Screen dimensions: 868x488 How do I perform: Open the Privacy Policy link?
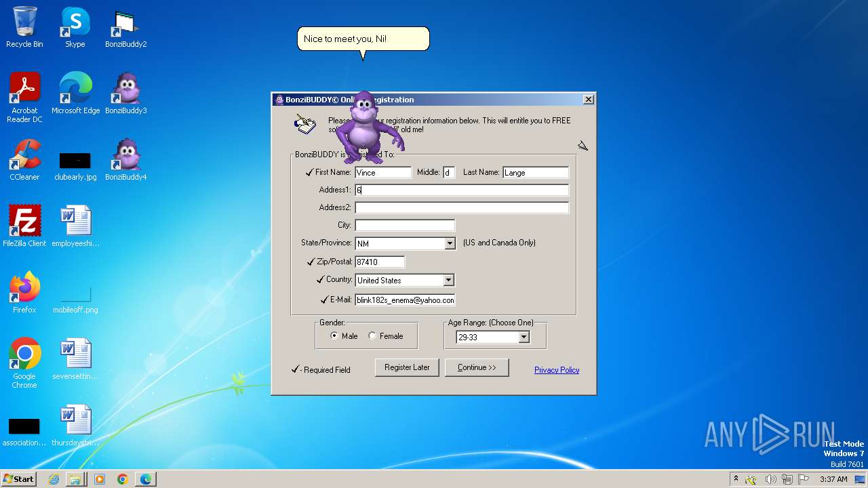pyautogui.click(x=557, y=370)
